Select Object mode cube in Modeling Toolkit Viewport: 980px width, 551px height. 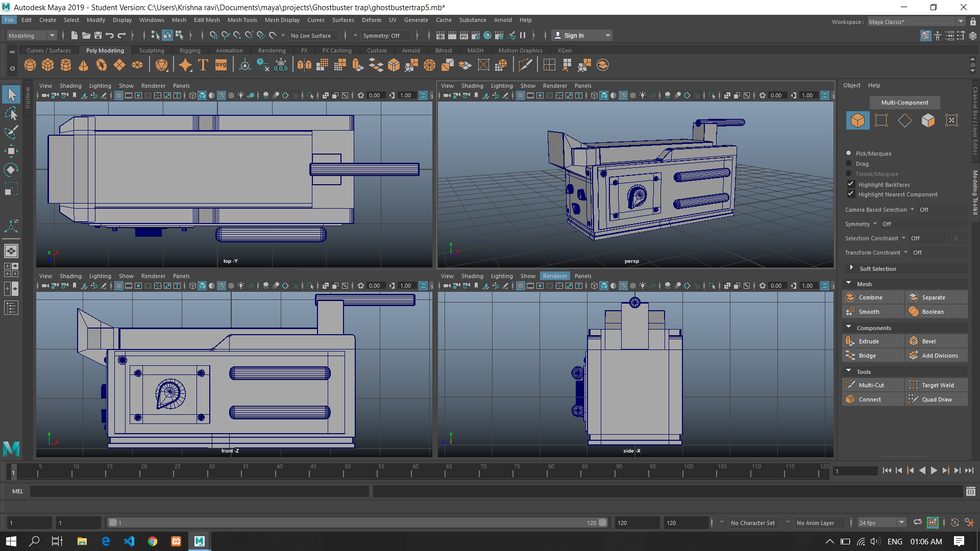point(857,120)
